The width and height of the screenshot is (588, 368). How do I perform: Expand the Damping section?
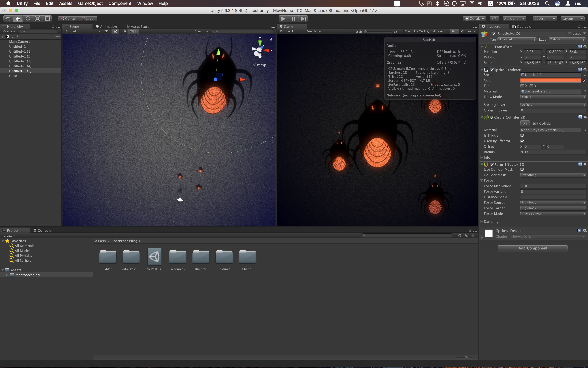click(482, 221)
